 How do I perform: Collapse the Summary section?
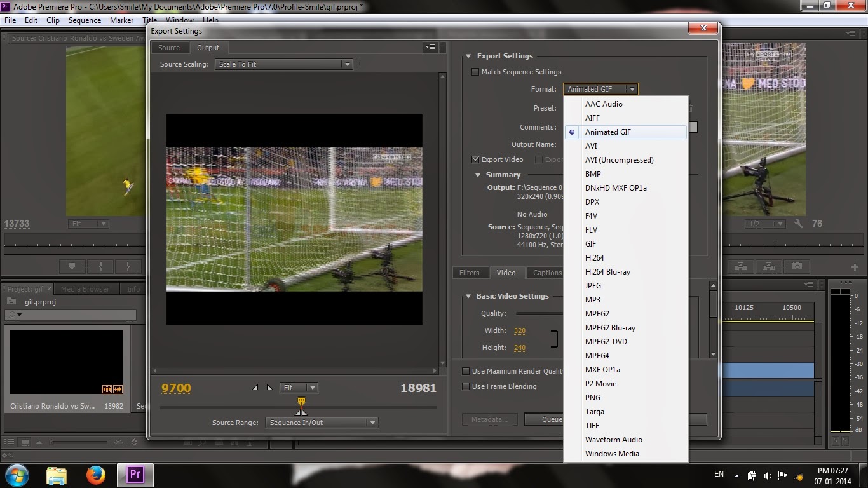(x=478, y=175)
